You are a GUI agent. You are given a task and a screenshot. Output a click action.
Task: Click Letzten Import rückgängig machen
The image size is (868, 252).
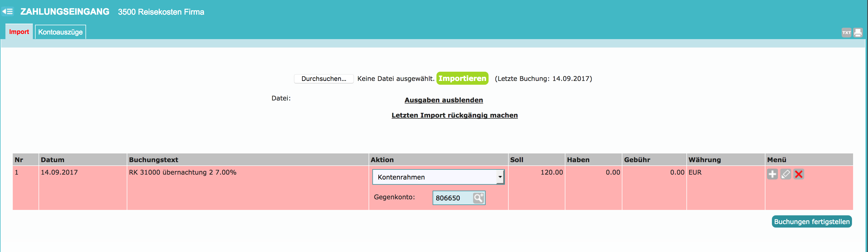[454, 115]
